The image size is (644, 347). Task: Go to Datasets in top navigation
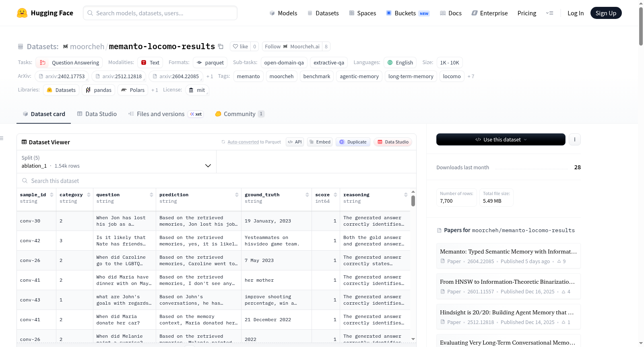pos(323,13)
